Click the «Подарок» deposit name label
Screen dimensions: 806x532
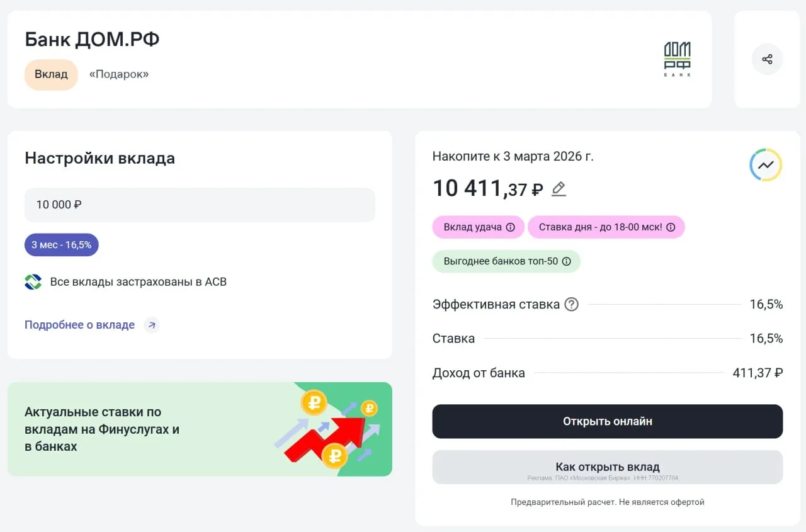click(x=119, y=74)
